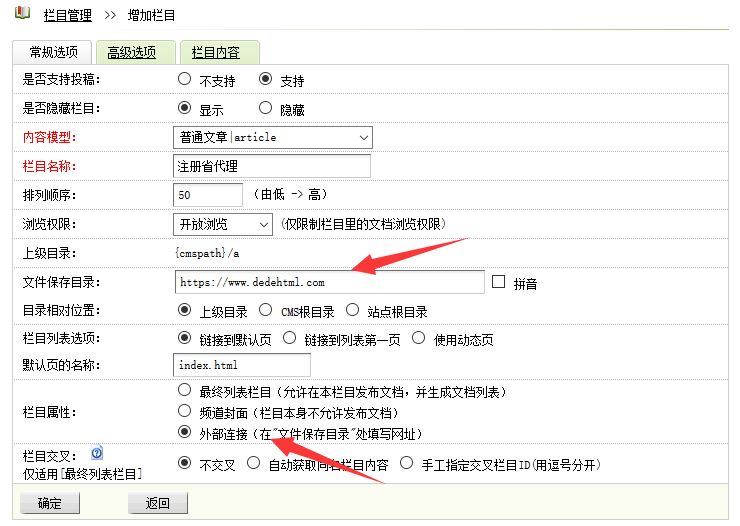Enable the 拼音 checkbox

pyautogui.click(x=500, y=282)
